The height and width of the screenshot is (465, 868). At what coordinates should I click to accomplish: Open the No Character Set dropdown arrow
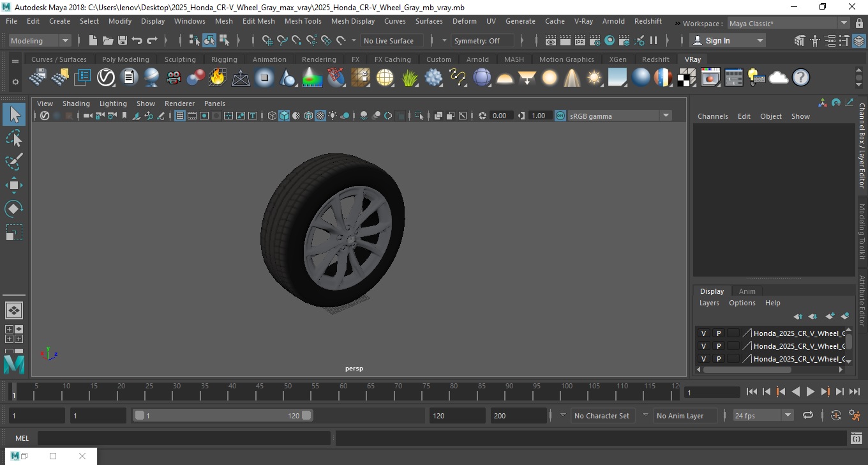(562, 415)
